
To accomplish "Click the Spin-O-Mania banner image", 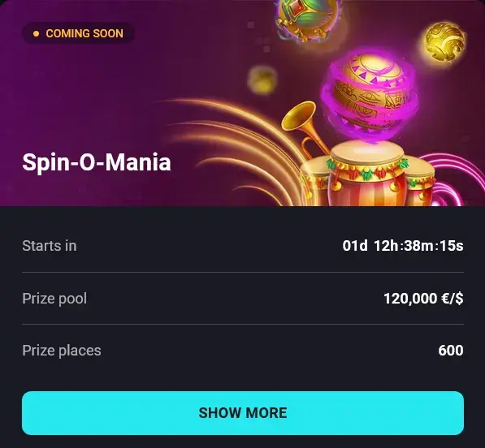I will coord(242,103).
